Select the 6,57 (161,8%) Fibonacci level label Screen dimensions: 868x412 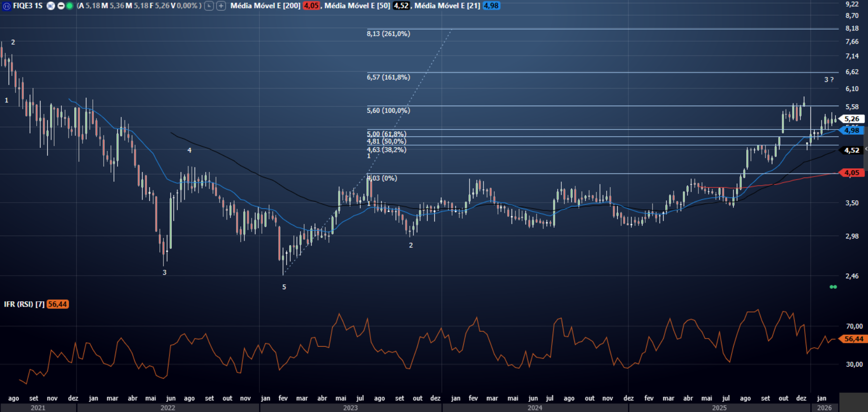click(388, 77)
